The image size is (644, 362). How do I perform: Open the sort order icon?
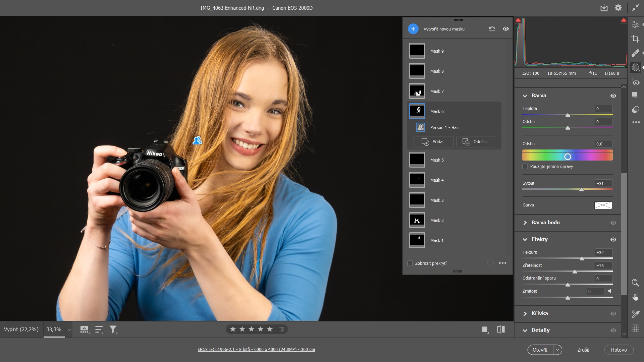coord(99,329)
